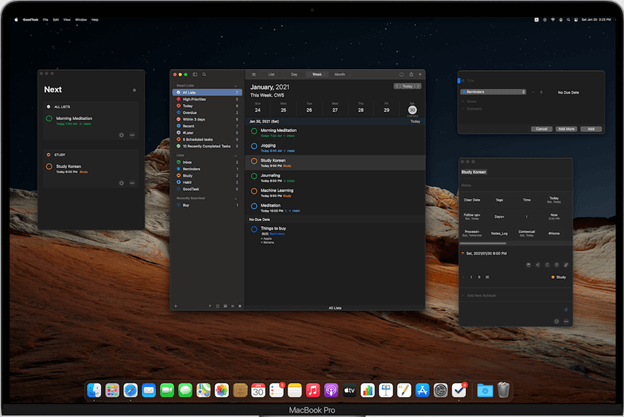The image size is (624, 417).
Task: Open the Window menu in menu bar
Action: 81,19
